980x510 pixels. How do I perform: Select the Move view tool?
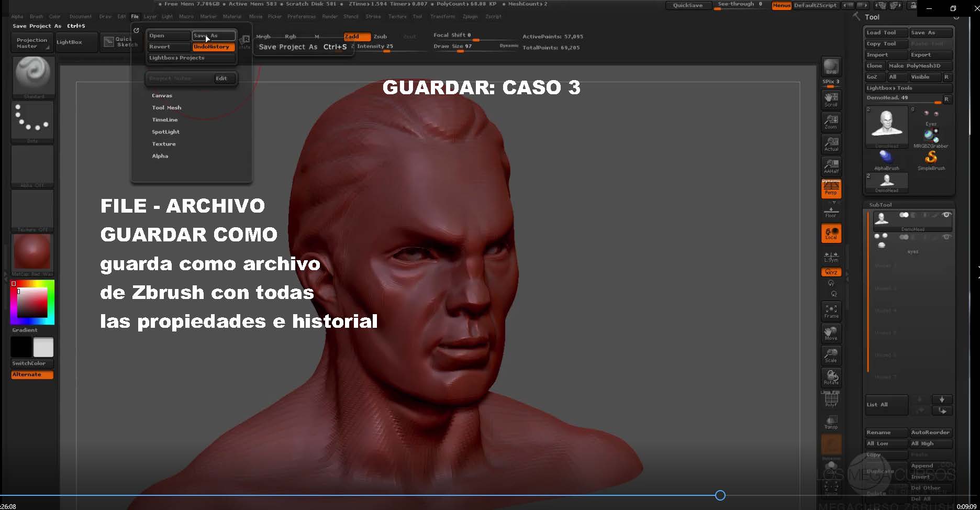831,333
